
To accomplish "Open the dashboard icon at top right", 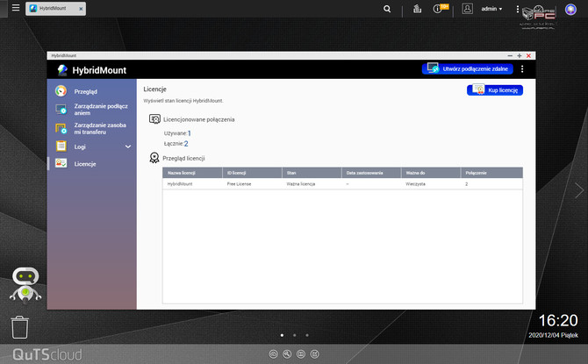I will (x=570, y=10).
